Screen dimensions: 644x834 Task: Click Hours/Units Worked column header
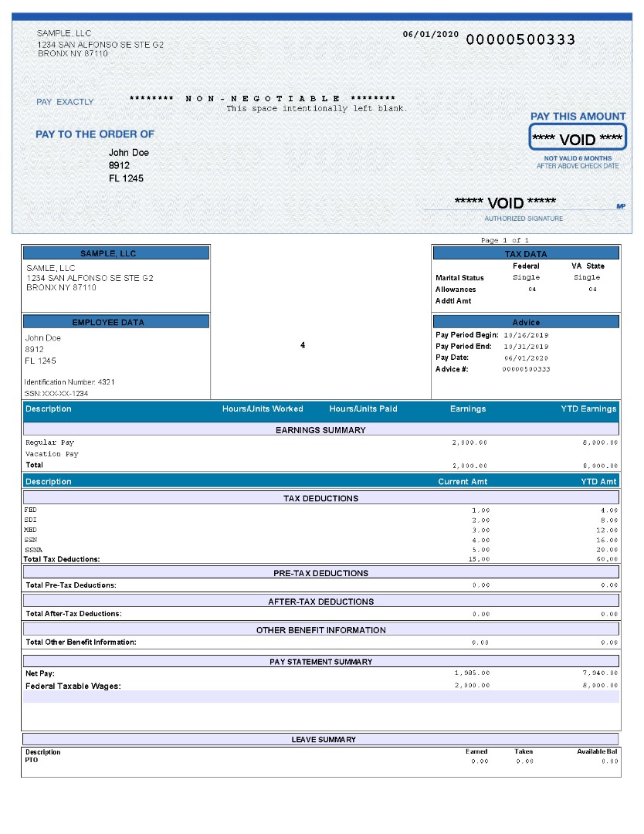(x=263, y=409)
